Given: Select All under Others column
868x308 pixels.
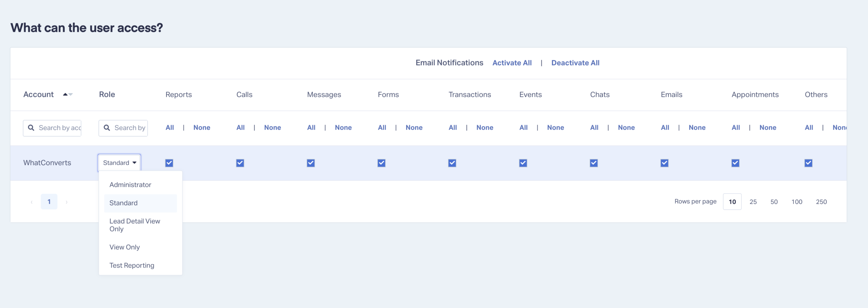Looking at the screenshot, I should click(x=809, y=128).
